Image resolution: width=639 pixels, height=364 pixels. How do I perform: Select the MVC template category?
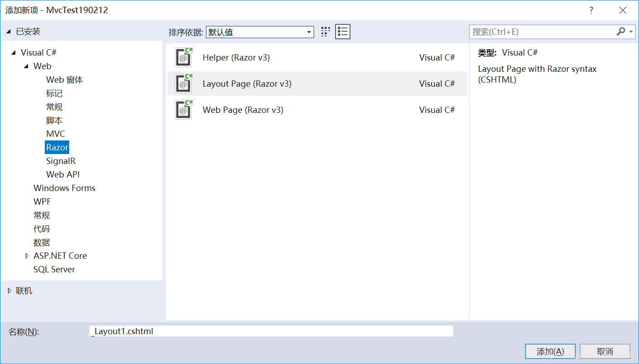[x=56, y=133]
